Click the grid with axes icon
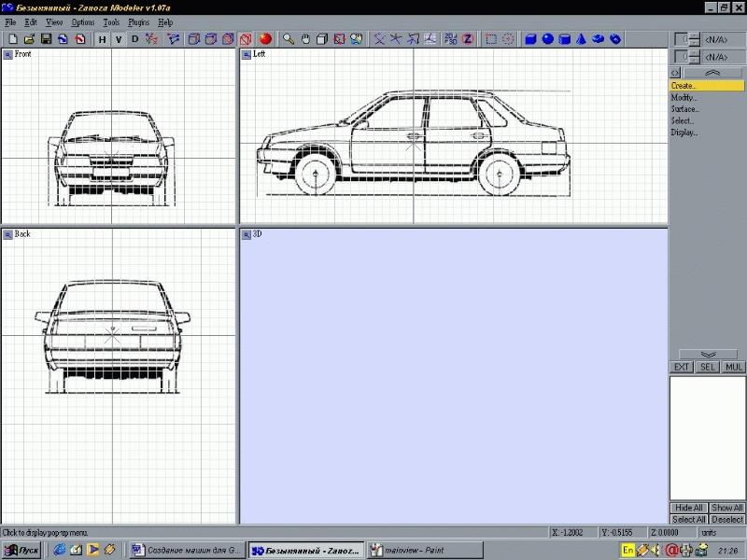This screenshot has height=560, width=747. [x=430, y=39]
